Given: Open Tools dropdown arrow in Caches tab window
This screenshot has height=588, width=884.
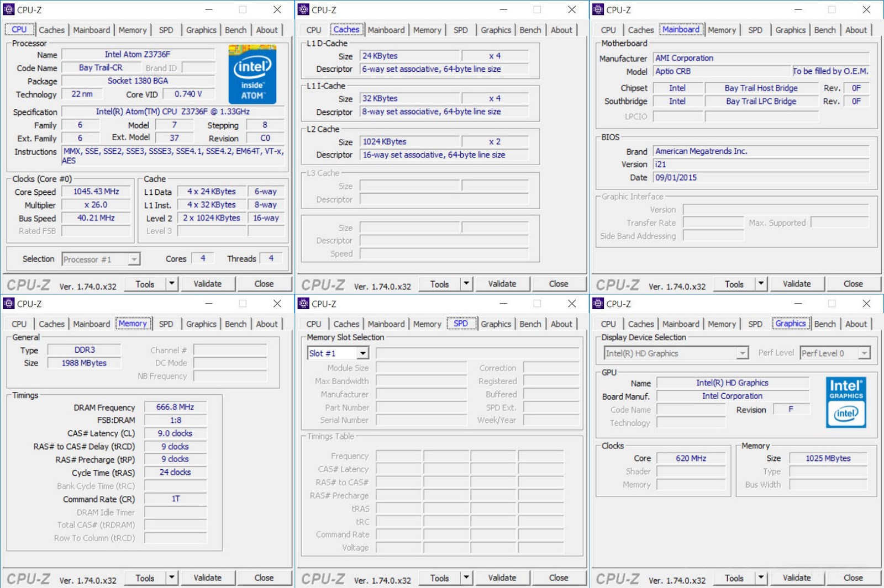Looking at the screenshot, I should (466, 284).
